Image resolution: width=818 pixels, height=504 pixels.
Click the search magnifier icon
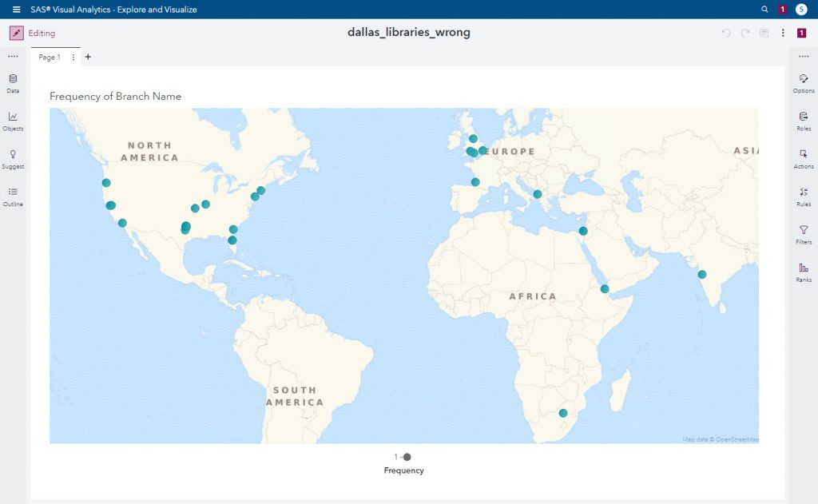tap(764, 9)
